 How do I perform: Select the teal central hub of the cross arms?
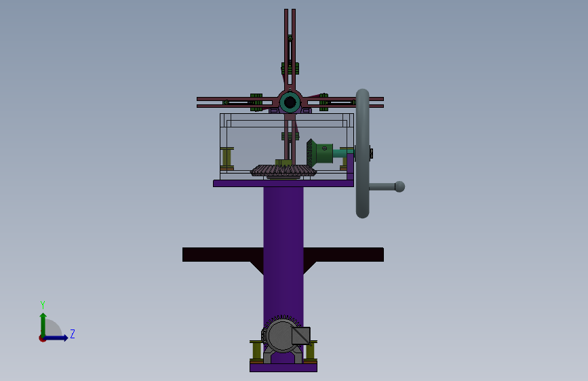coord(290,102)
